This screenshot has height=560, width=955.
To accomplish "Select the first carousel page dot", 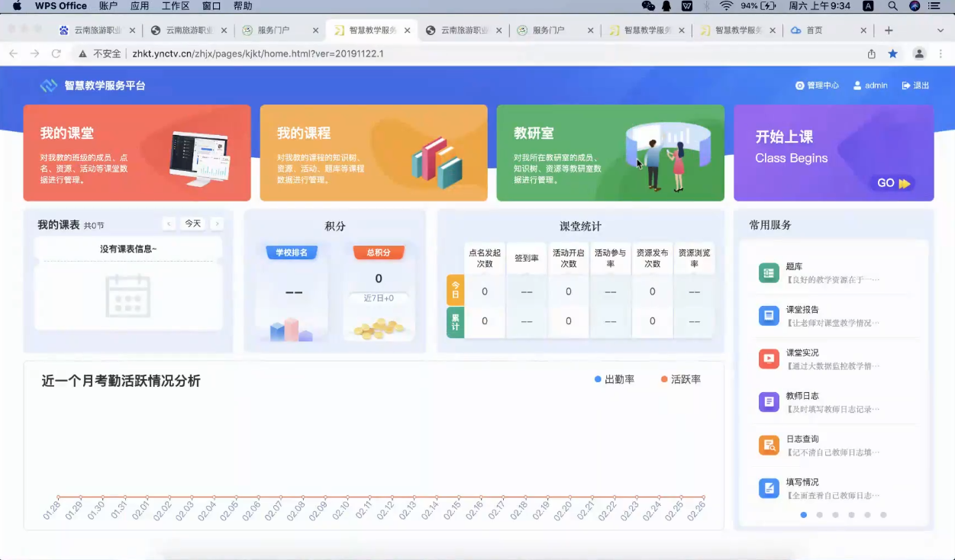I will pyautogui.click(x=804, y=515).
